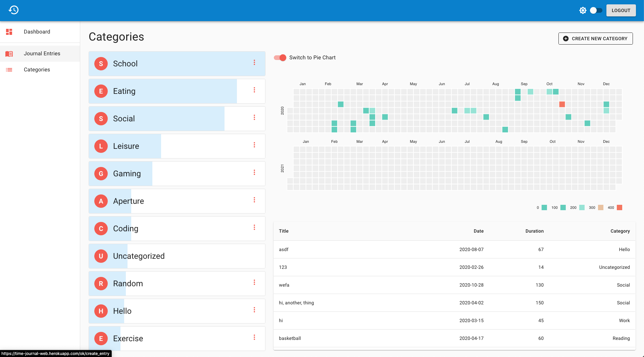Click the date 2020-08-07 cell
The height and width of the screenshot is (357, 644).
(x=472, y=249)
